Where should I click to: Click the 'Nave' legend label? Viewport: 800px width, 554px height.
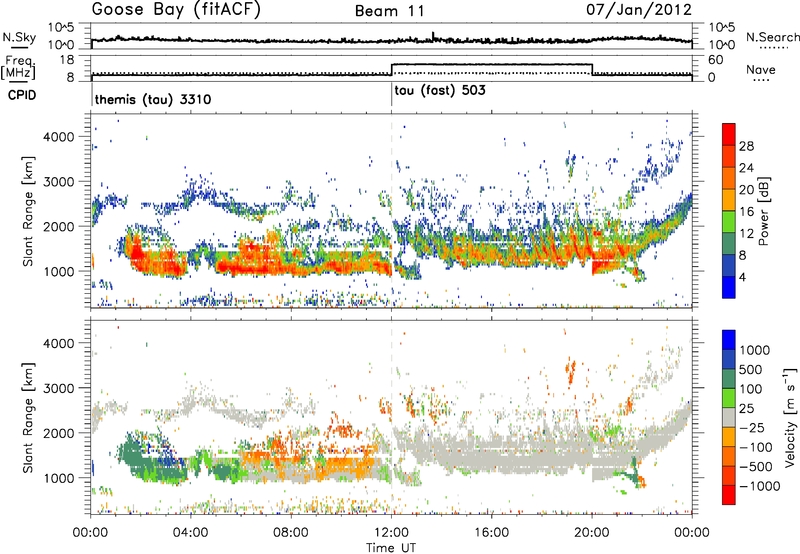click(x=761, y=70)
